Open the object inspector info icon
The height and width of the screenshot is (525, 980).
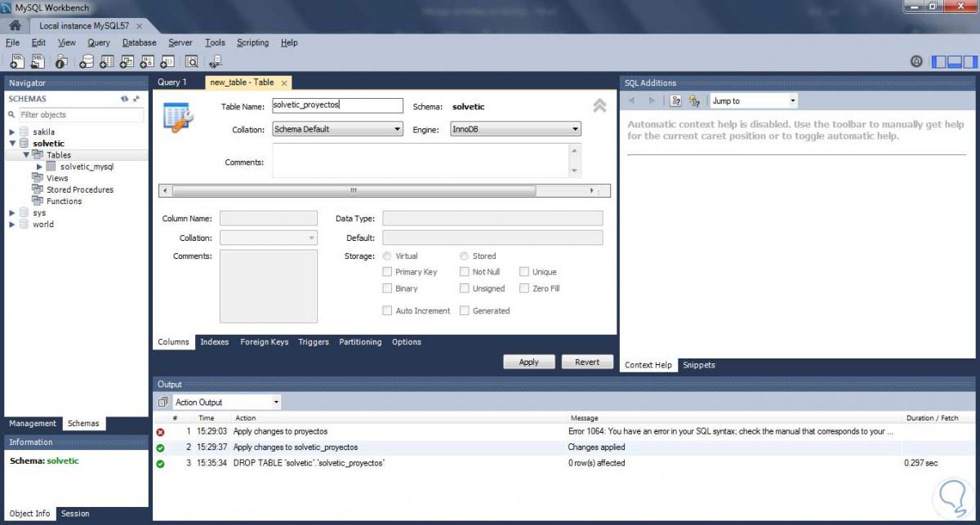point(61,61)
